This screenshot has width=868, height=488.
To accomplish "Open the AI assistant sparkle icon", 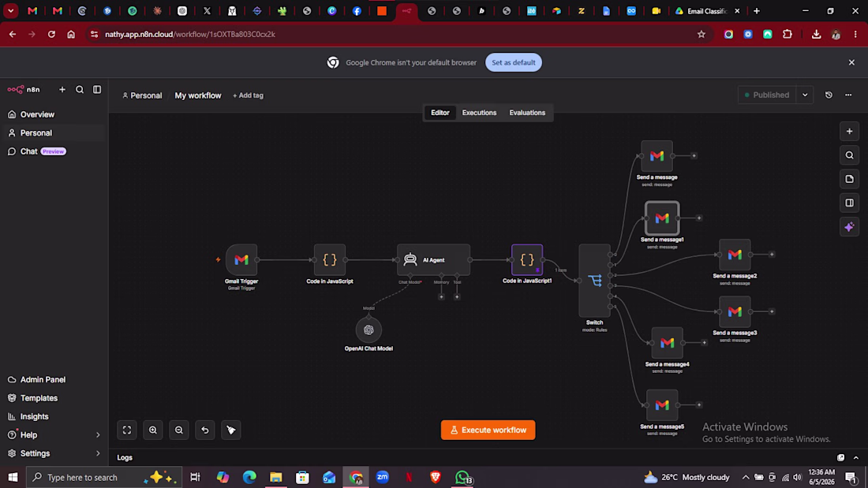I will point(849,227).
